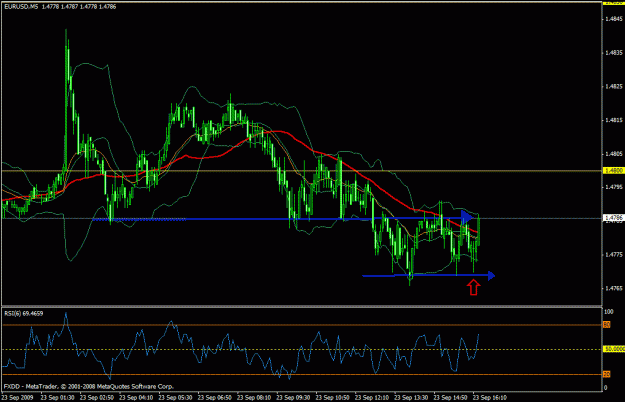Image resolution: width=625 pixels, height=402 pixels.
Task: Select the 1.4845 price axis label
Action: click(613, 19)
